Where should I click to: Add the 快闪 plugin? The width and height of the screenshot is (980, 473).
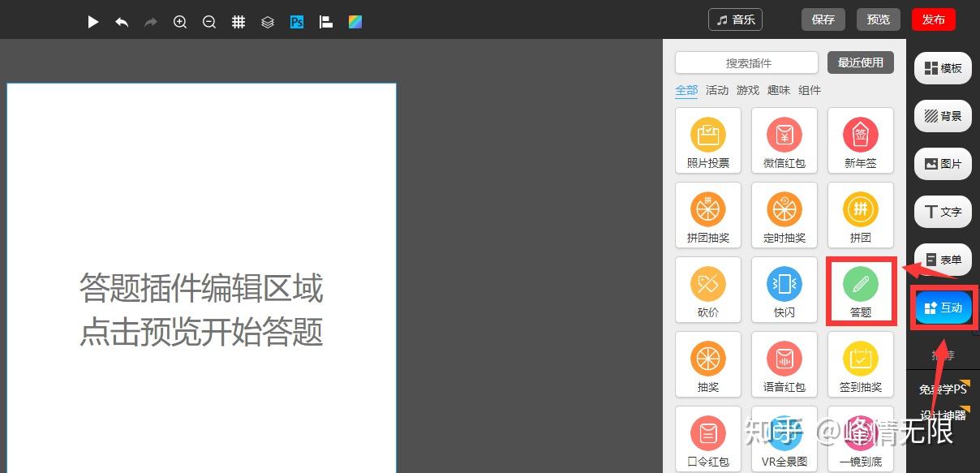pos(784,290)
